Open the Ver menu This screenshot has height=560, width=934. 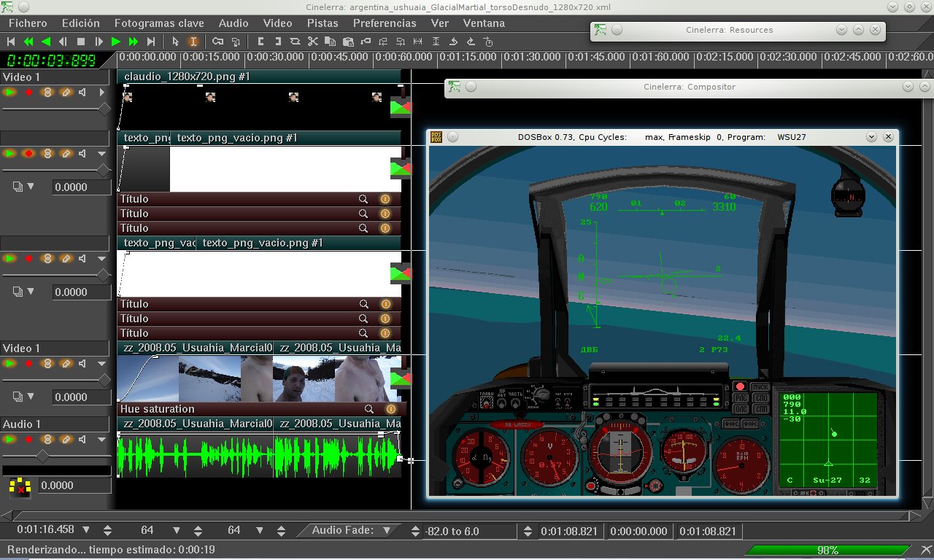pos(440,23)
